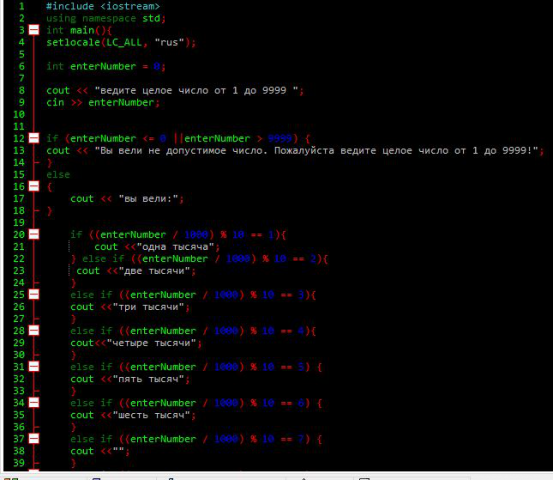The height and width of the screenshot is (480, 553).
Task: Click "cin" on line 9
Action: (55, 103)
